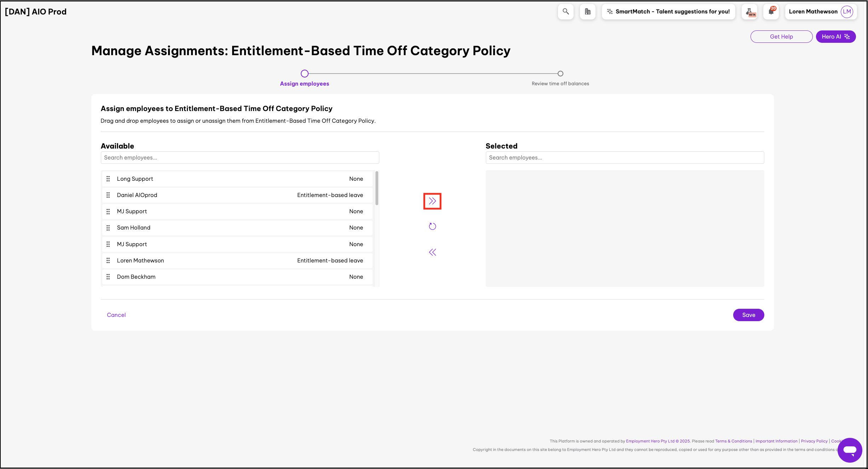Click the reset circular arrow icon
The width and height of the screenshot is (868, 469).
[432, 226]
